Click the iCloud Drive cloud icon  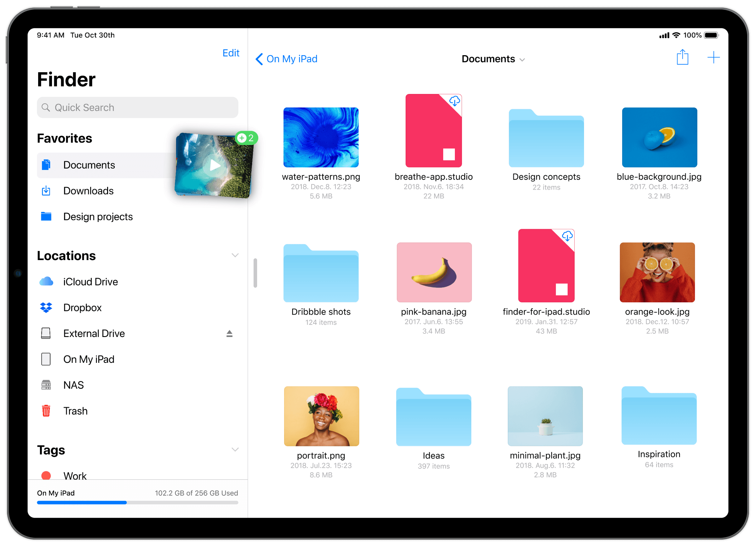(x=46, y=281)
